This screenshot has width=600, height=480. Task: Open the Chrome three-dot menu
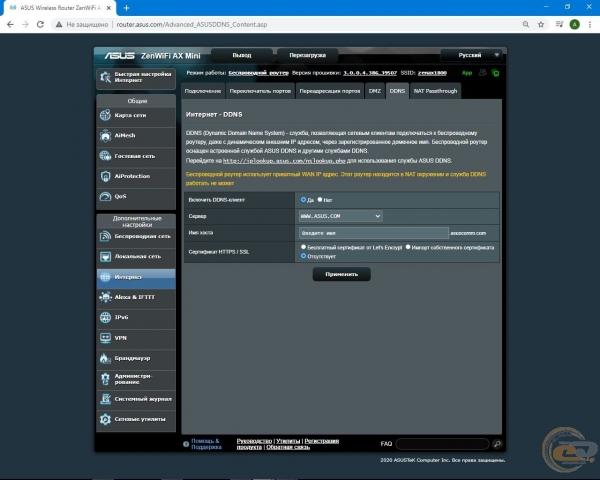(x=590, y=24)
